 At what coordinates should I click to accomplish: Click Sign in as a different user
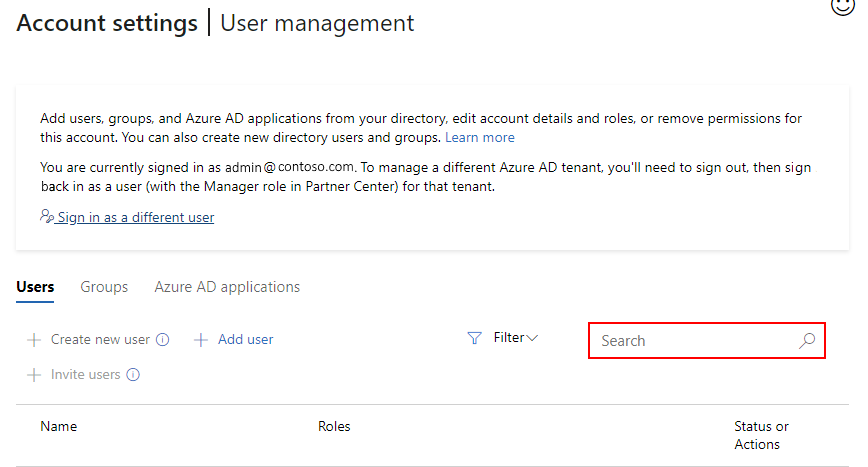135,217
